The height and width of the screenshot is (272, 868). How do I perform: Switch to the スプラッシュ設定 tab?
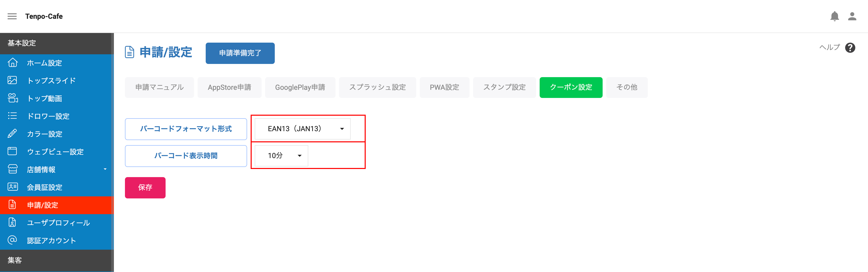point(377,88)
